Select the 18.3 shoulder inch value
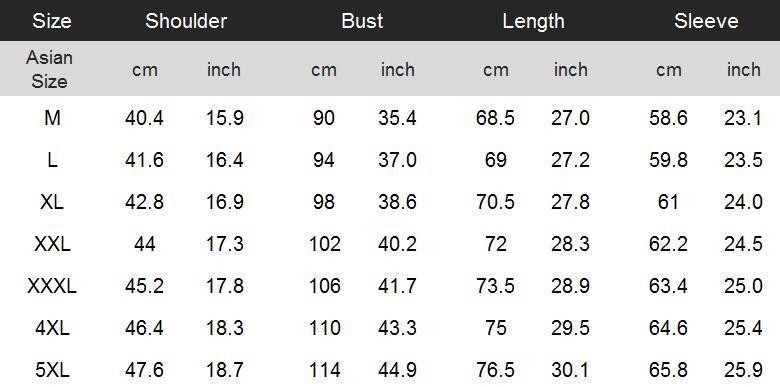Image resolution: width=780 pixels, height=387 pixels. [224, 328]
